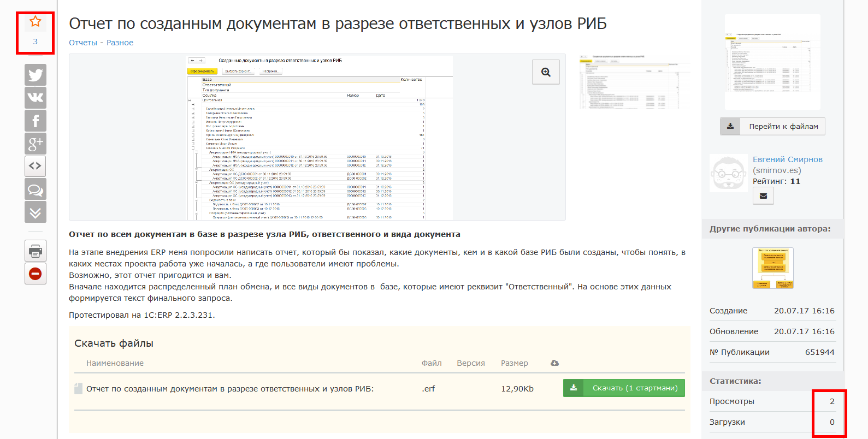Open the embed code icon
This screenshot has height=439, width=868.
click(x=36, y=166)
